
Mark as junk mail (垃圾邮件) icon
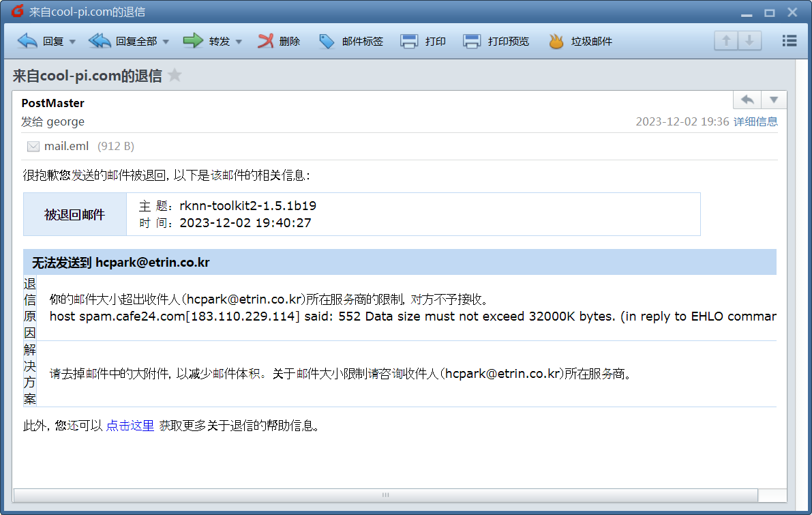coord(556,41)
